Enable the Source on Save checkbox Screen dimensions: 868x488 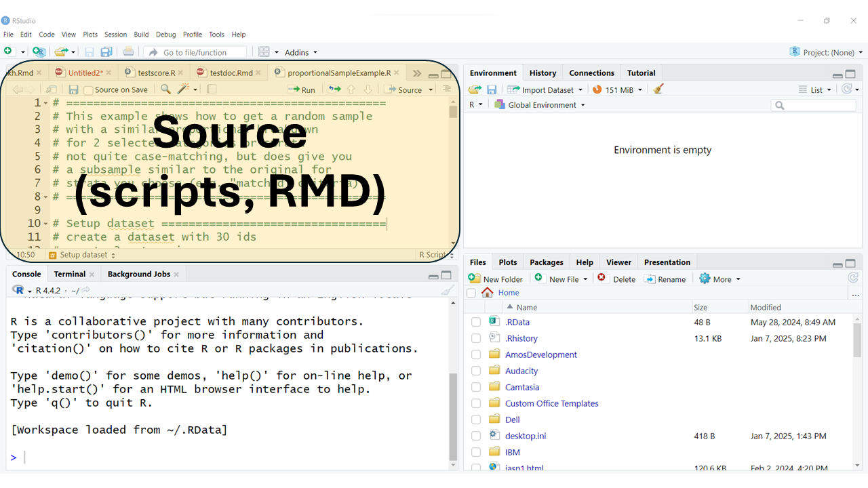point(88,90)
